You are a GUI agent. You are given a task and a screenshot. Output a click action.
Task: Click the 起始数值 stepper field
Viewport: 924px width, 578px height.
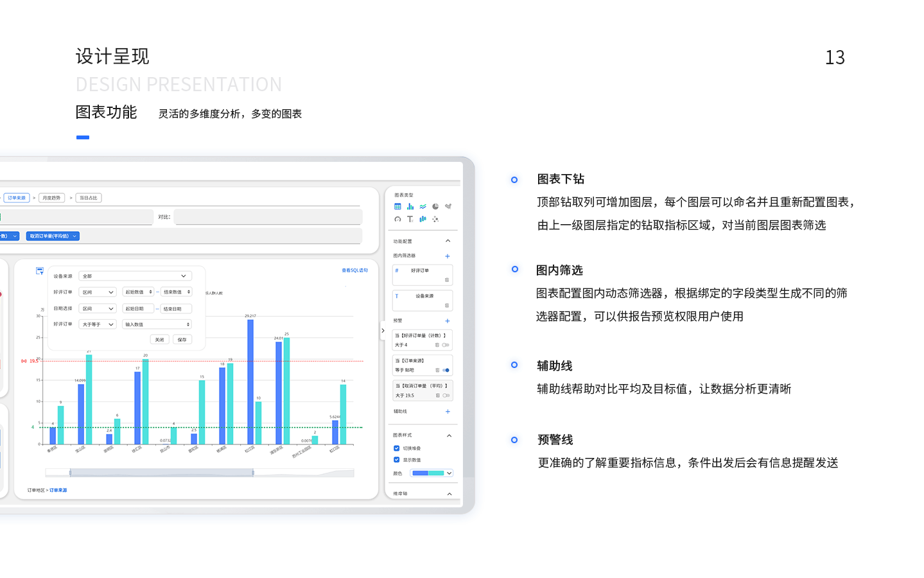point(138,292)
